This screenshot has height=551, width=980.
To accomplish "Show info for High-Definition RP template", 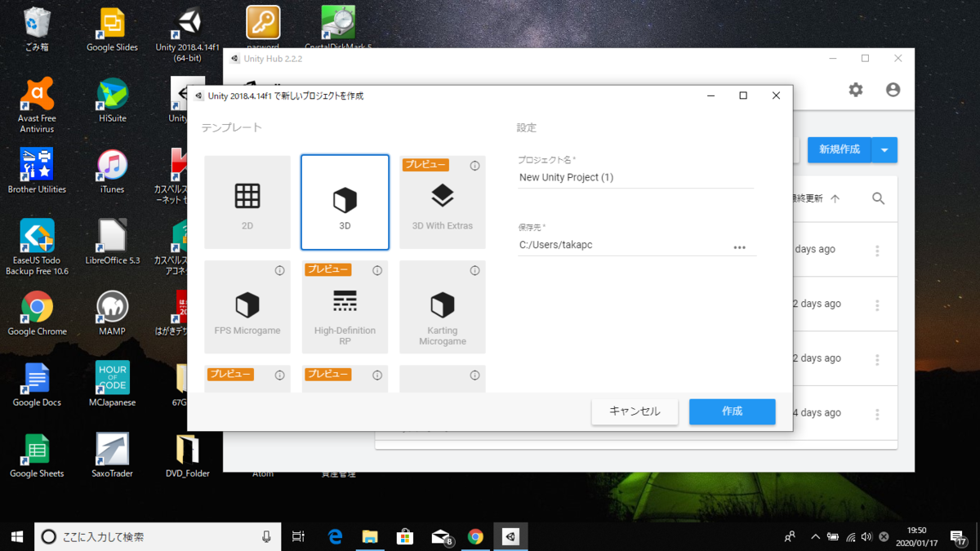I will [377, 270].
